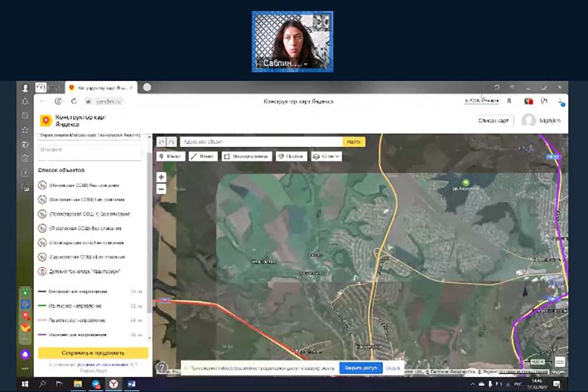Select the Линии line drawing tool
588x392 pixels.
coord(203,156)
